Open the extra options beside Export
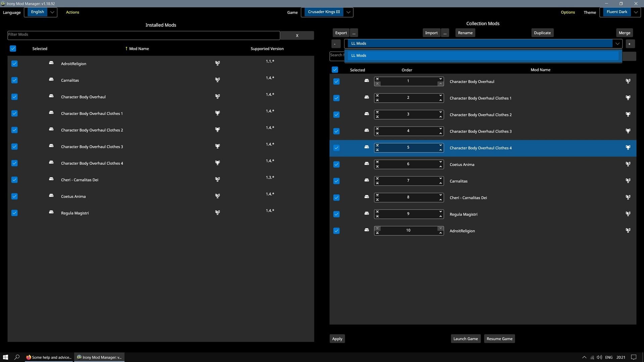This screenshot has height=362, width=644. [x=354, y=33]
